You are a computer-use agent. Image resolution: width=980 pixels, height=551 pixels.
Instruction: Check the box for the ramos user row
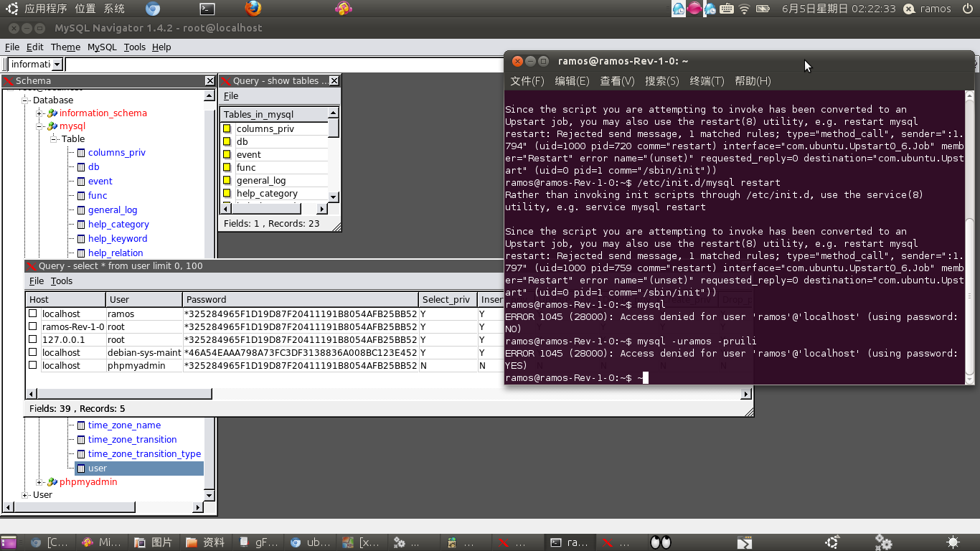(x=33, y=314)
